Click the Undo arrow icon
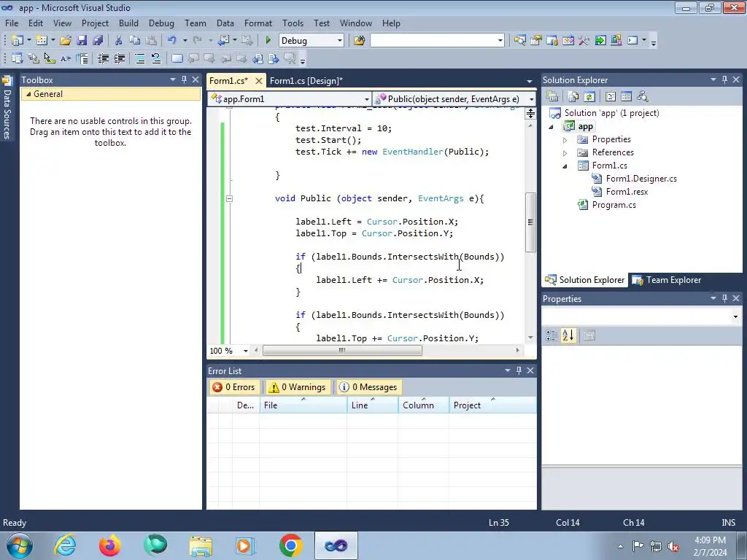Screen dimensions: 747x560 click(172, 41)
